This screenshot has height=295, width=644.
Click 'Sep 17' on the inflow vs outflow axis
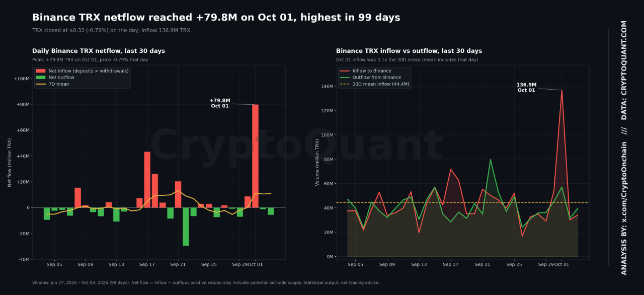pos(450,264)
